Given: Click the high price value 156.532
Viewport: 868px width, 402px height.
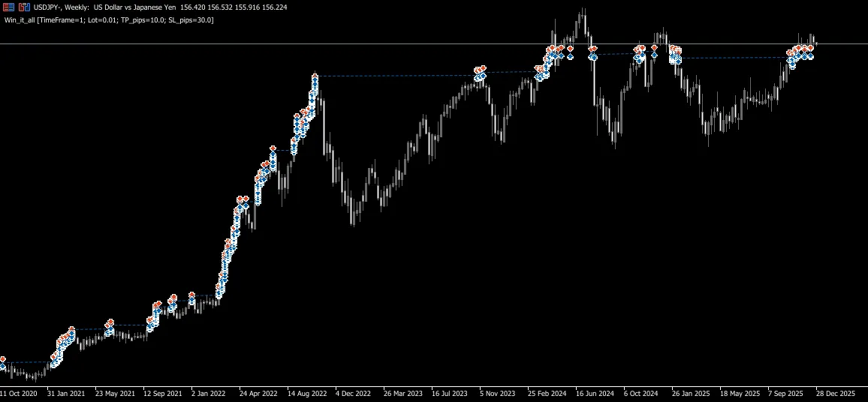Looking at the screenshot, I should 221,7.
